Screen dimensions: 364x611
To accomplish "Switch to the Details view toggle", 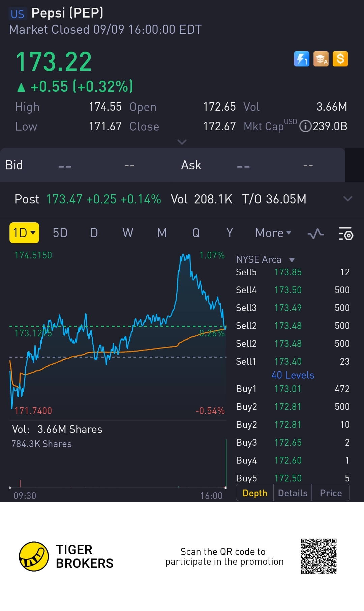I will pyautogui.click(x=293, y=493).
